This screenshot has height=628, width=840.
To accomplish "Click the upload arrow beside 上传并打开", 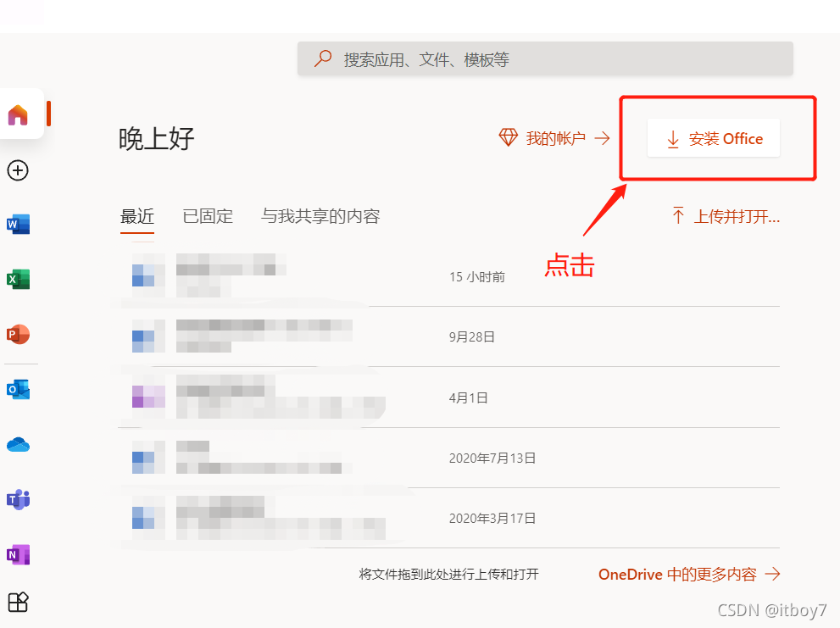I will point(678,215).
